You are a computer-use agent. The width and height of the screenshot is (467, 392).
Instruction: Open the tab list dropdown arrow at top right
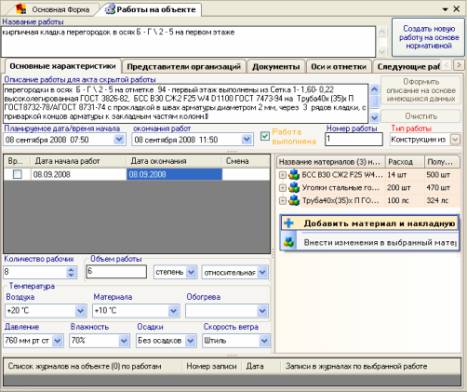pos(445,9)
